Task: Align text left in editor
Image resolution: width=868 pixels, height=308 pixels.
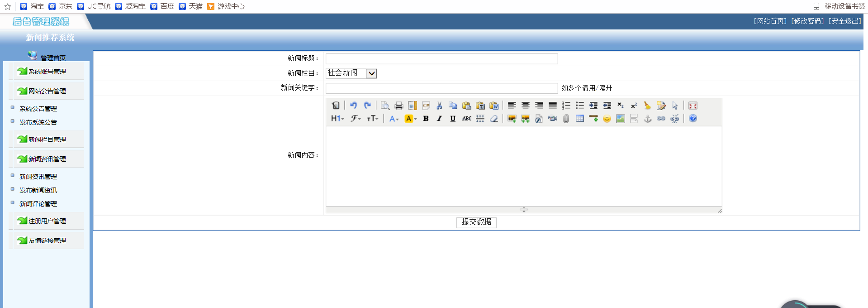Action: (x=512, y=106)
